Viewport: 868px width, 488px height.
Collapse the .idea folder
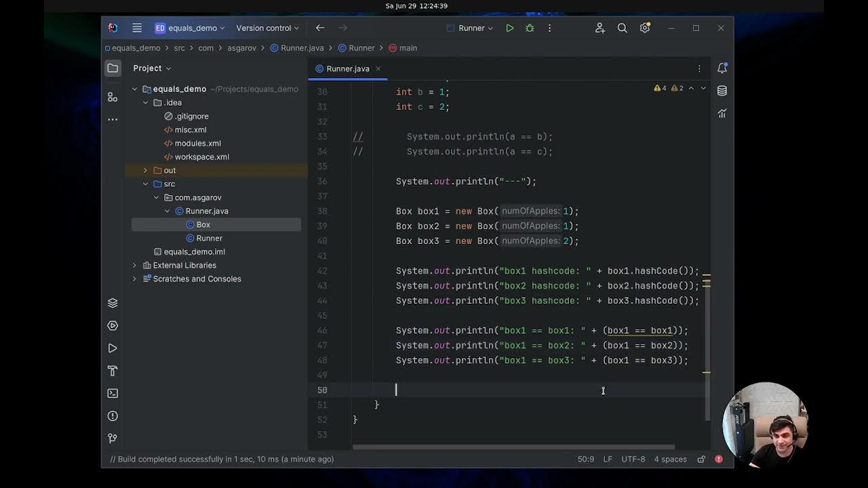point(145,102)
